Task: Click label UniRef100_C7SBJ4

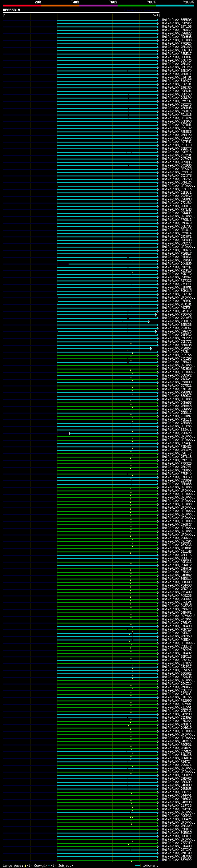Action: [177, 352]
